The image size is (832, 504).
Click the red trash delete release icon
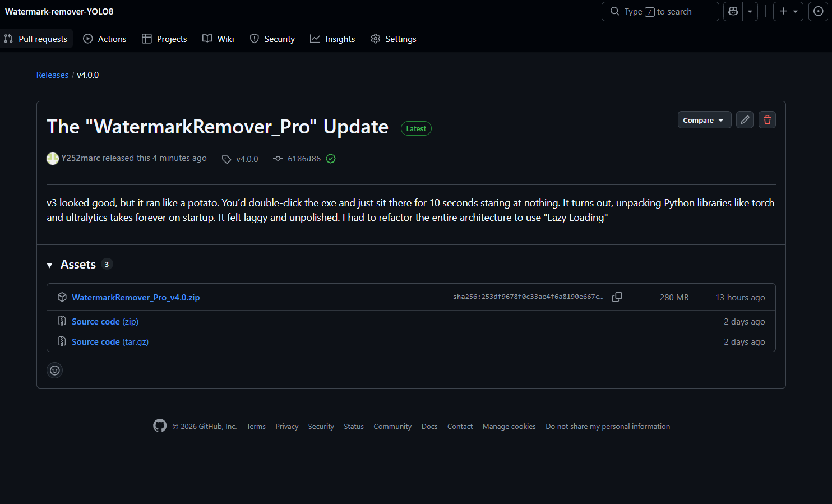click(x=767, y=120)
